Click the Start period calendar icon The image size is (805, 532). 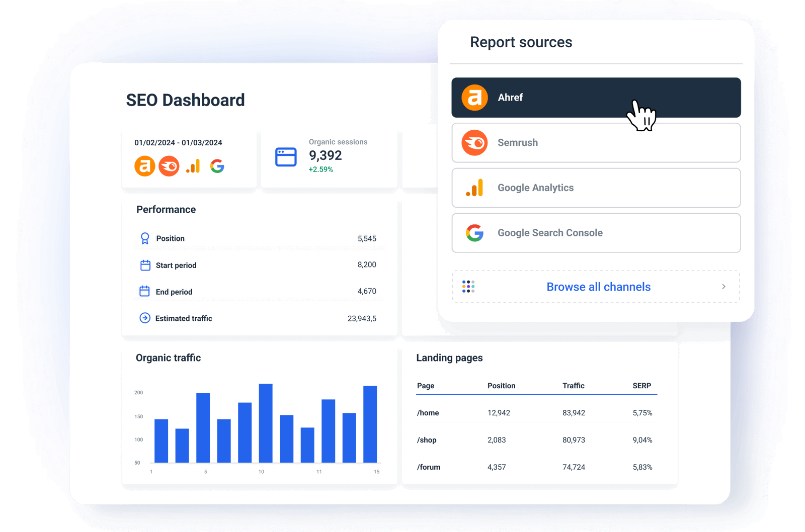click(x=145, y=265)
